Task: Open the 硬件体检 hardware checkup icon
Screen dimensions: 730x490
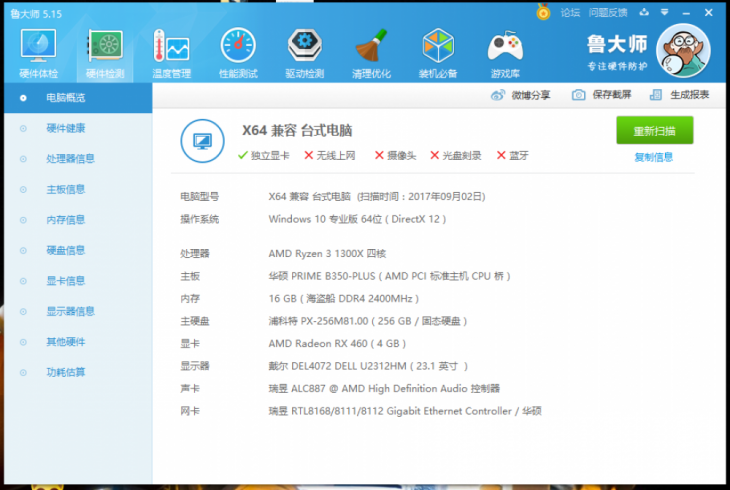Action: click(38, 46)
